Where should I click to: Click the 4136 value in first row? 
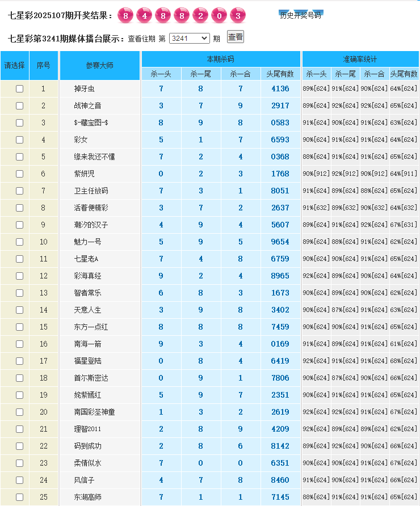280,89
